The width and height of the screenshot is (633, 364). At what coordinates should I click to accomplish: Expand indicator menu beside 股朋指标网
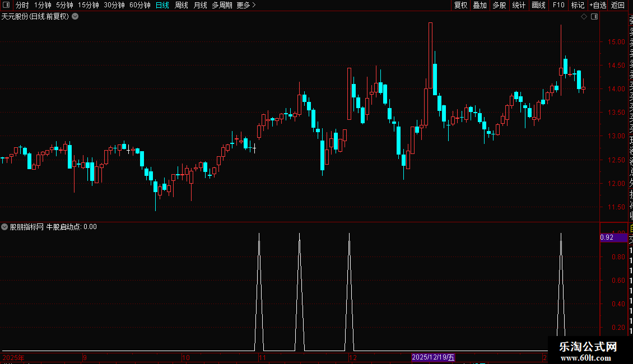click(4, 227)
